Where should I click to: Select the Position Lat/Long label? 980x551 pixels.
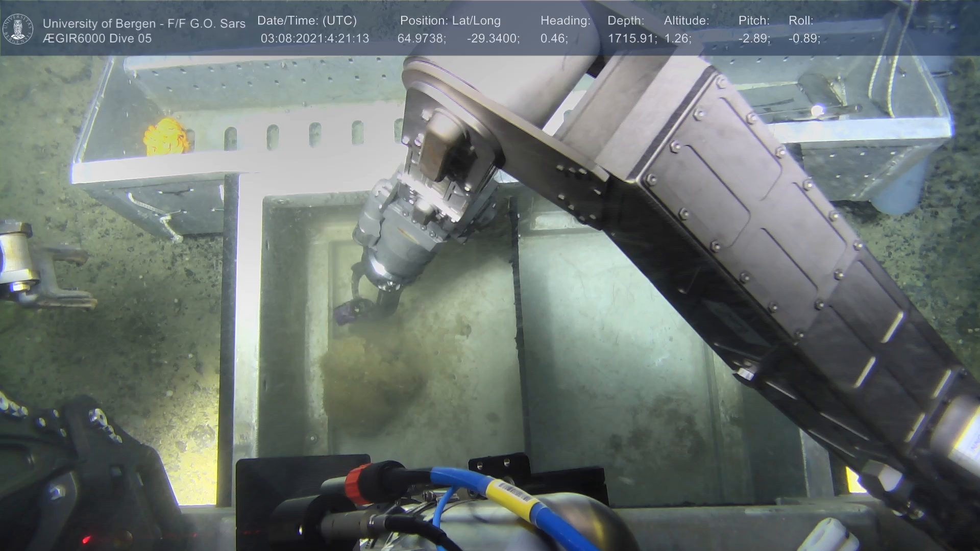tap(450, 20)
